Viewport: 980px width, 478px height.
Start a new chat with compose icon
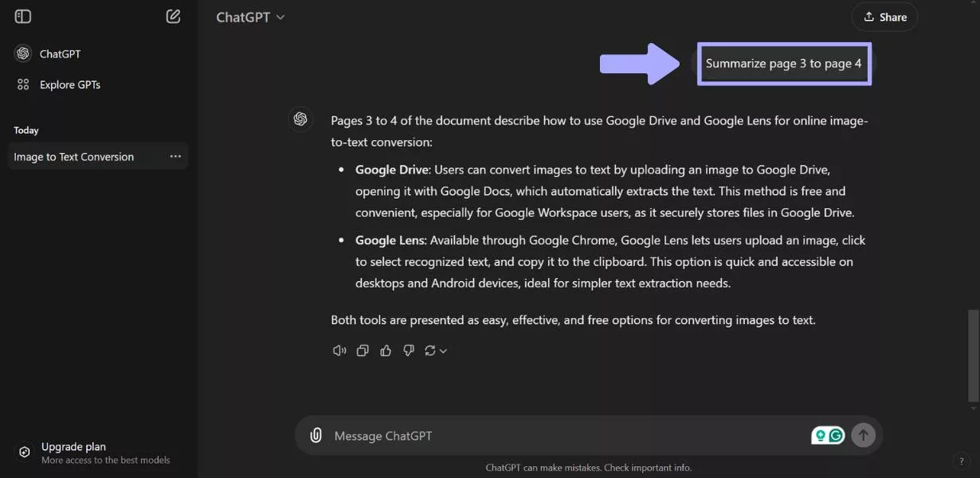tap(173, 16)
